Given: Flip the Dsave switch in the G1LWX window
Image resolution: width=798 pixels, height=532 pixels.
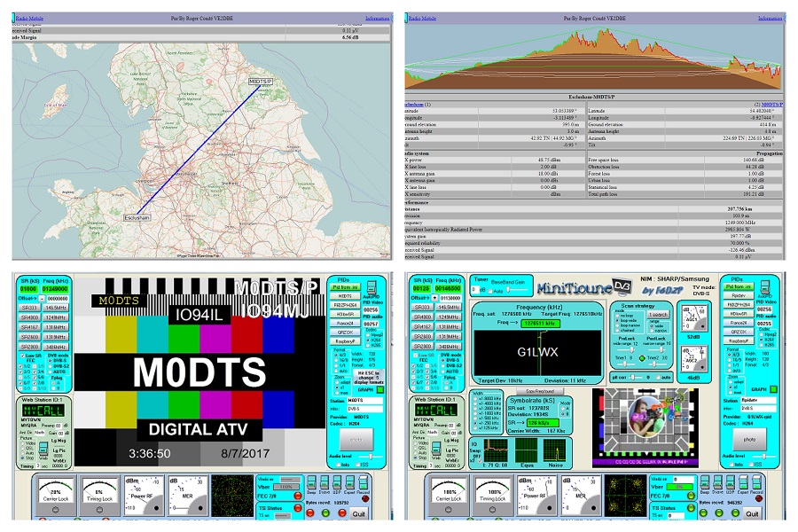Looking at the screenshot, I should [717, 482].
